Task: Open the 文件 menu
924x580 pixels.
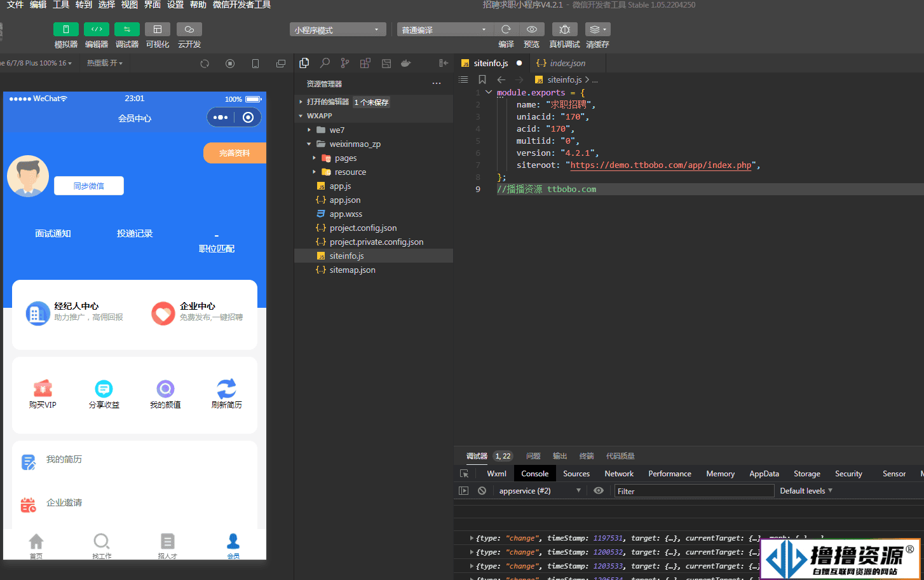Action: click(15, 4)
